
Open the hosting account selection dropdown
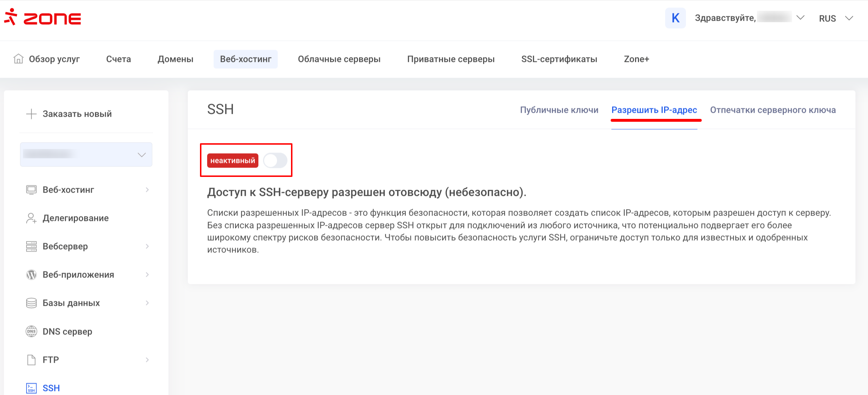click(86, 154)
